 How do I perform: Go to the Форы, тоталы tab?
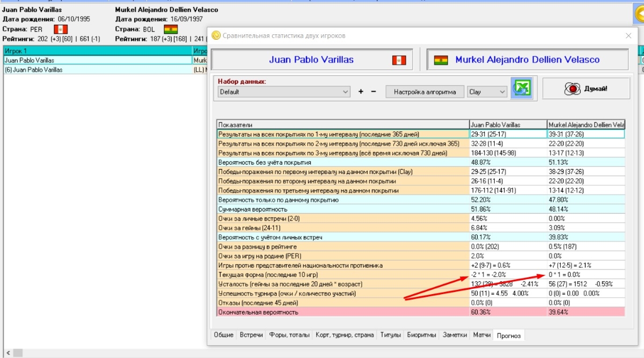pos(289,335)
